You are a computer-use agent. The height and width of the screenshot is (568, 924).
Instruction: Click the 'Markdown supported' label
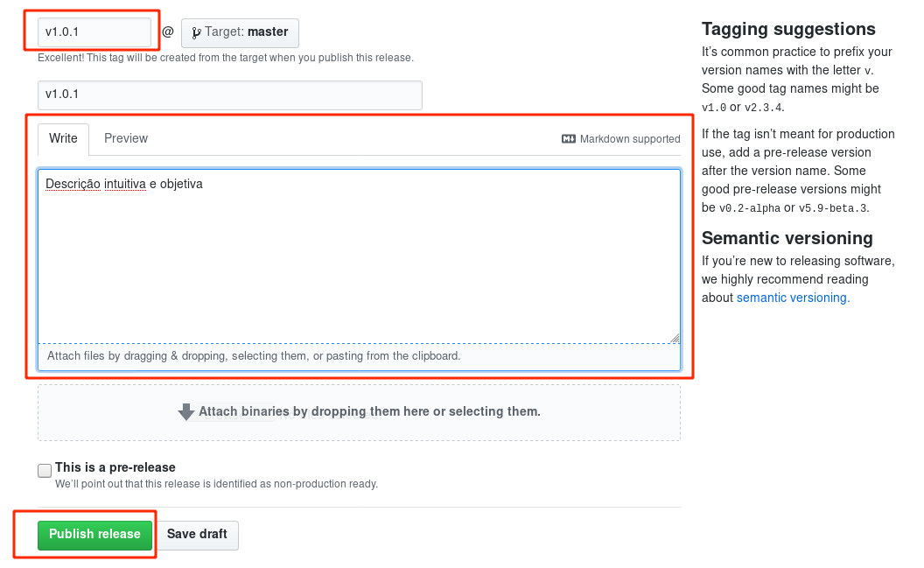click(x=627, y=139)
